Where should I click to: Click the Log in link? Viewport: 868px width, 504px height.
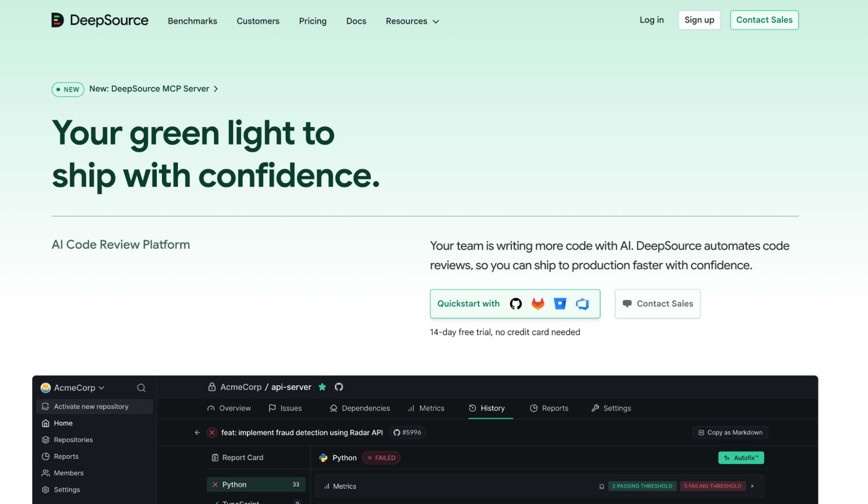tap(651, 20)
